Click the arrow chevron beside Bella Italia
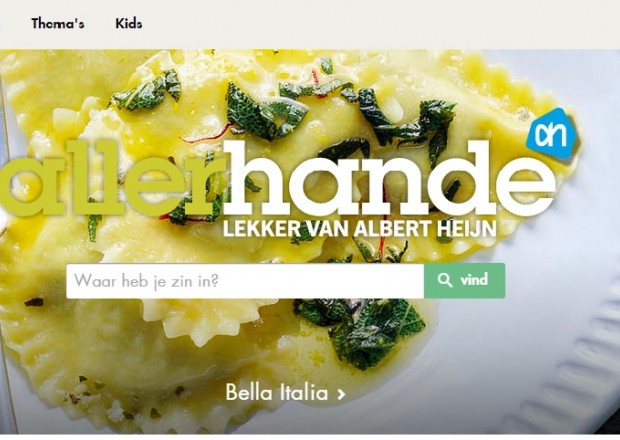This screenshot has height=440, width=620. [341, 394]
